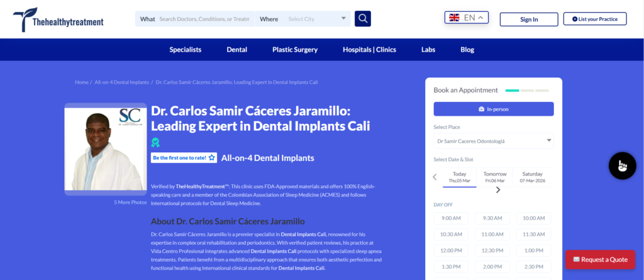Choose the 1:30 PM time slot
644x280 pixels.
click(x=451, y=267)
